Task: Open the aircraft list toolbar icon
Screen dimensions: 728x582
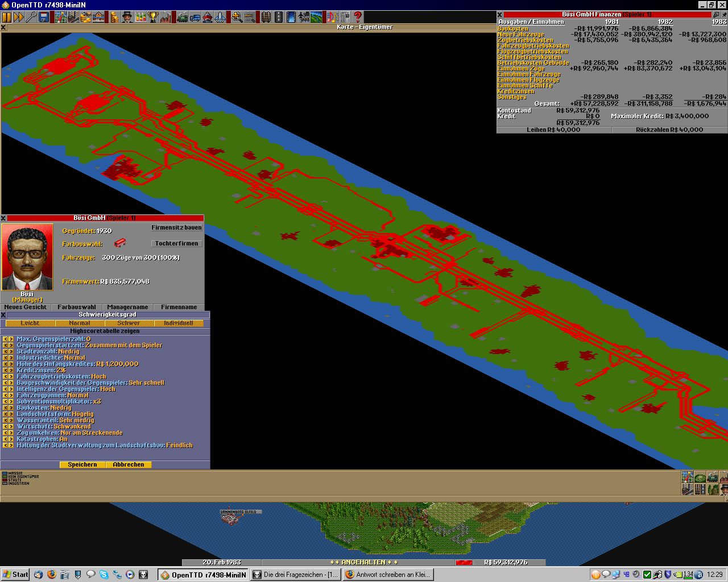Action: pos(221,18)
